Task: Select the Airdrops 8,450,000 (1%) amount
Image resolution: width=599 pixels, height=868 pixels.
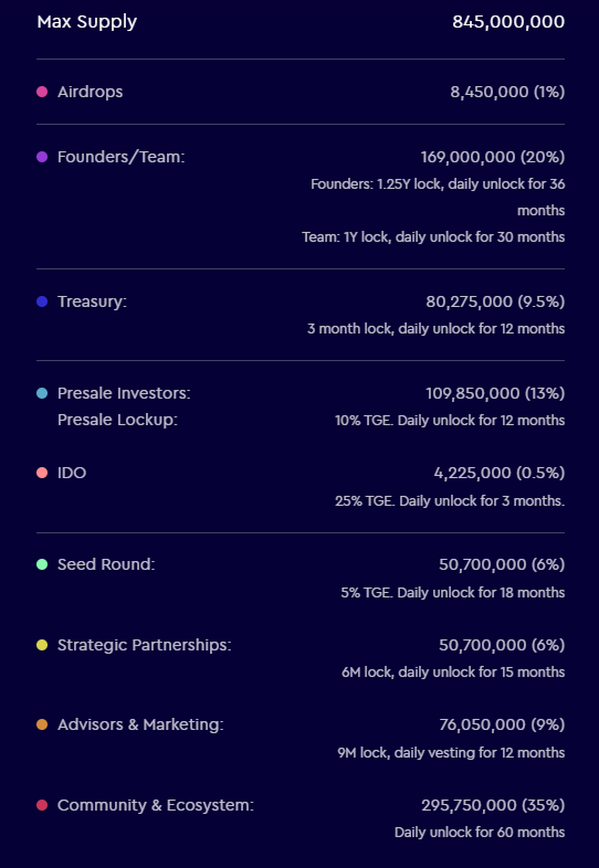Action: tap(507, 92)
